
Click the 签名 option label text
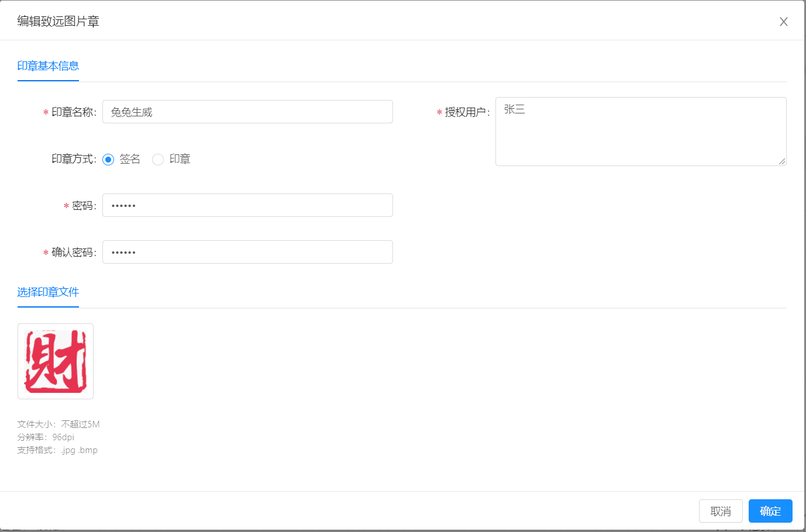pyautogui.click(x=130, y=159)
